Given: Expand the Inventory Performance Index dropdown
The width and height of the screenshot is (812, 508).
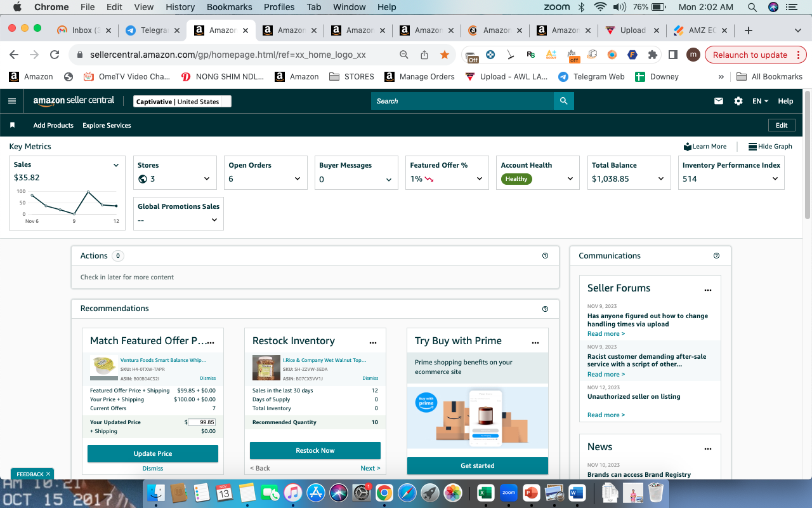Looking at the screenshot, I should pos(775,179).
